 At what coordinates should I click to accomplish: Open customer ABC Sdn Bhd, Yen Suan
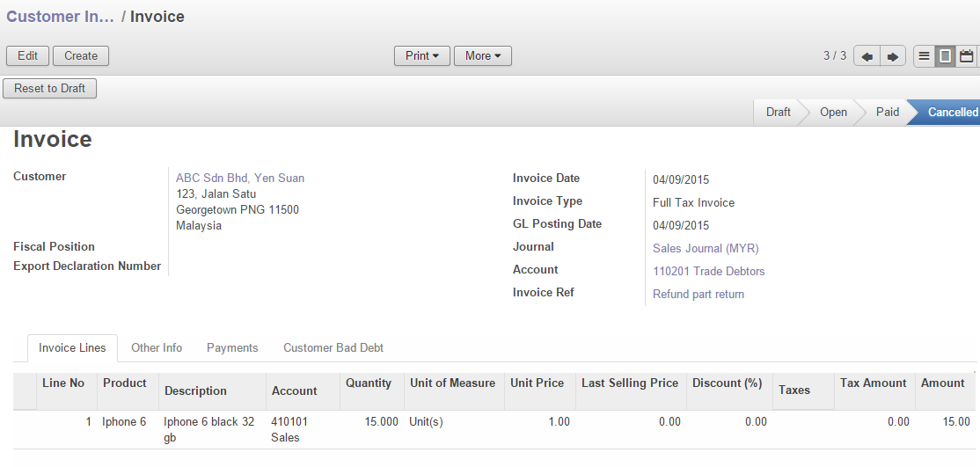click(240, 179)
